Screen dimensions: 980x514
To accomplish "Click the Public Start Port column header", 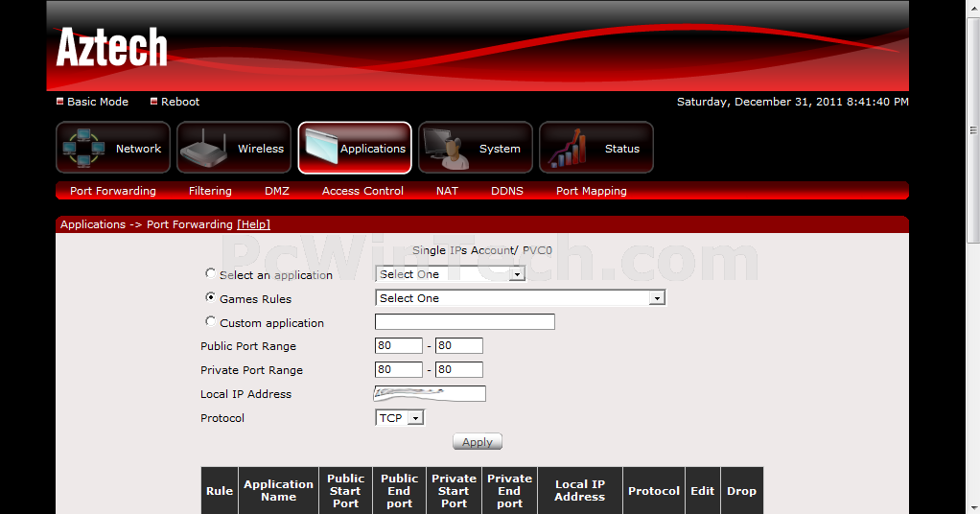I will [345, 491].
